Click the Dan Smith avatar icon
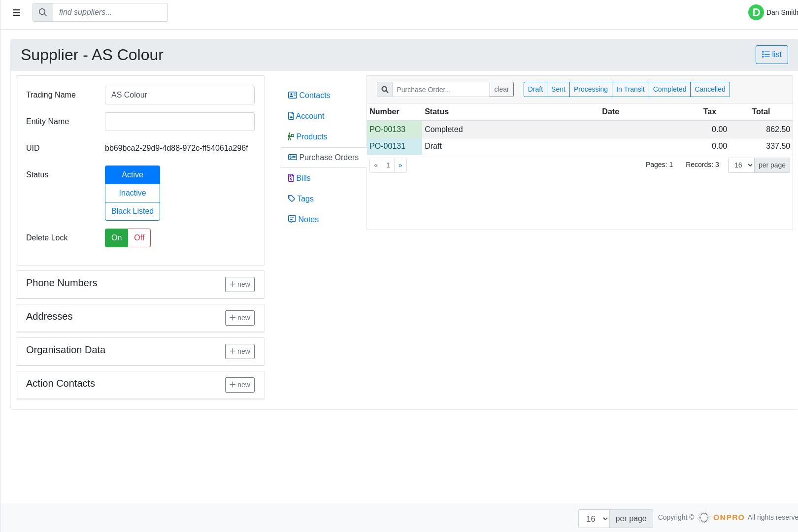Image resolution: width=798 pixels, height=532 pixels. coord(756,12)
